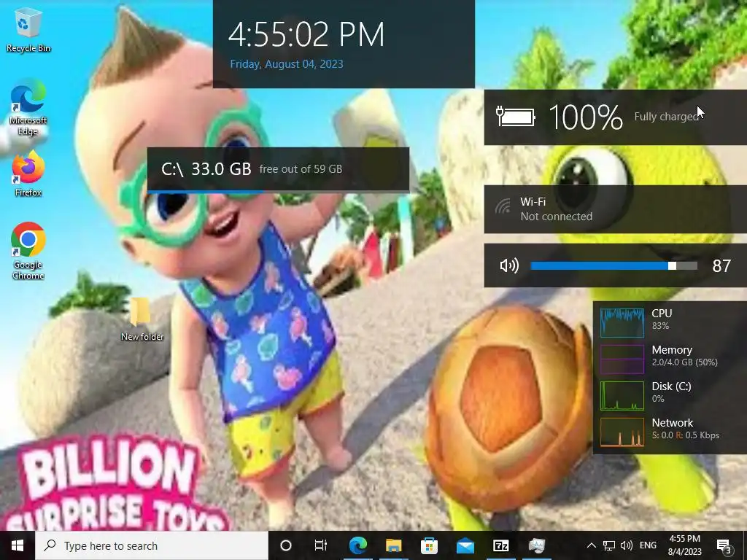This screenshot has width=747, height=560.
Task: Open the system monitor app on the taskbar
Action: (536, 545)
